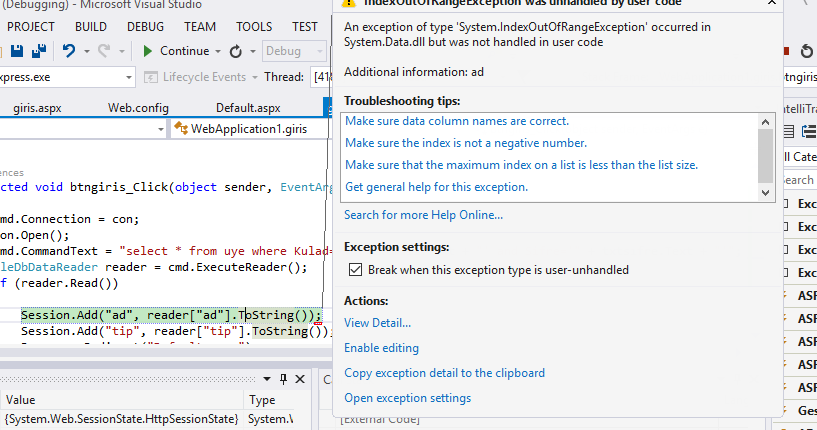Click the HttpSessionState value cell

[x=121, y=419]
